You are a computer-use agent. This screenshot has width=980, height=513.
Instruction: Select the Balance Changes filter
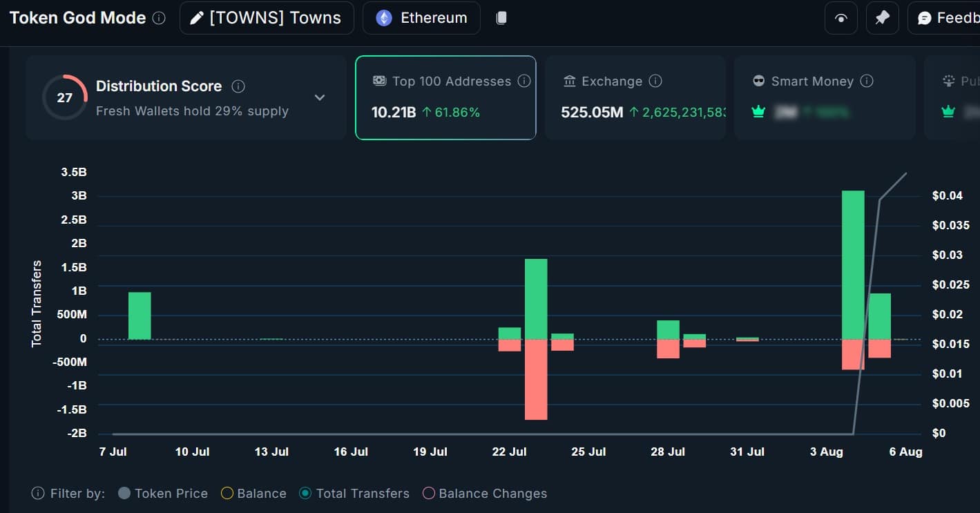428,494
